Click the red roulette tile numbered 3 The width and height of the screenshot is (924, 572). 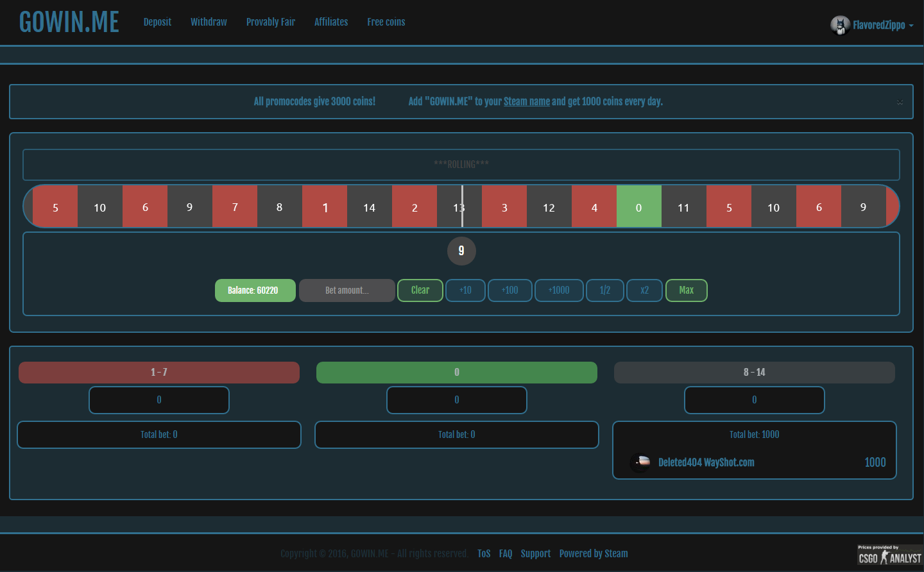[x=504, y=206]
